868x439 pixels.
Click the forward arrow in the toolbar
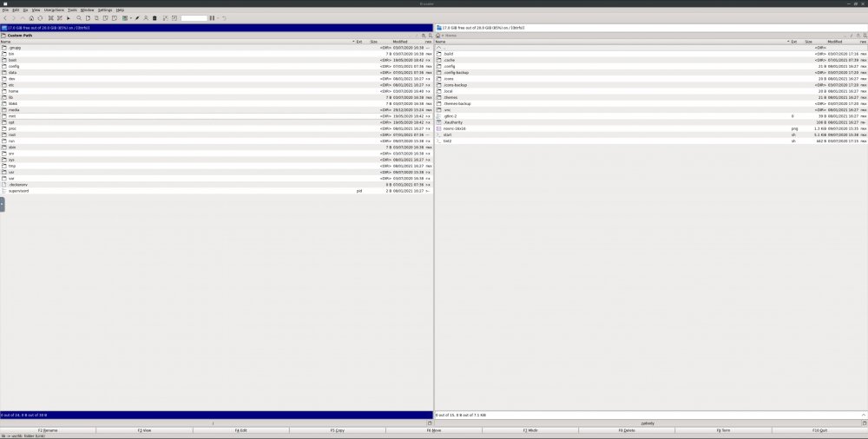point(14,18)
